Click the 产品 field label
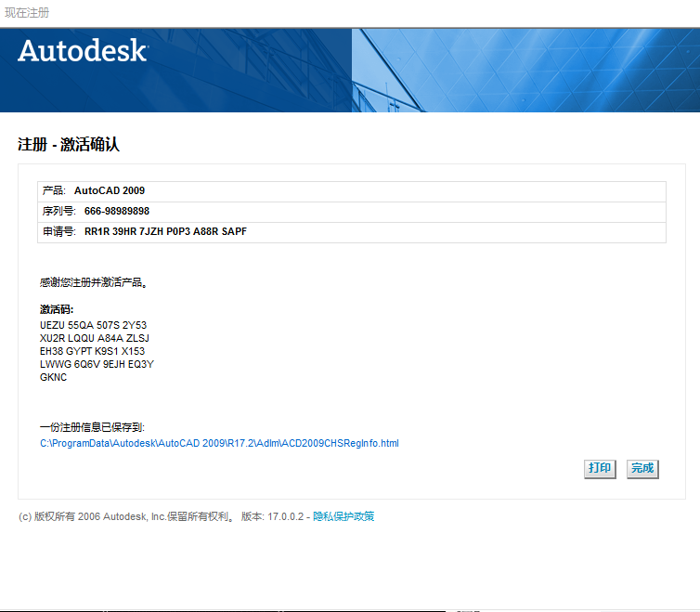Viewport: 700px width, 612px height. click(54, 190)
